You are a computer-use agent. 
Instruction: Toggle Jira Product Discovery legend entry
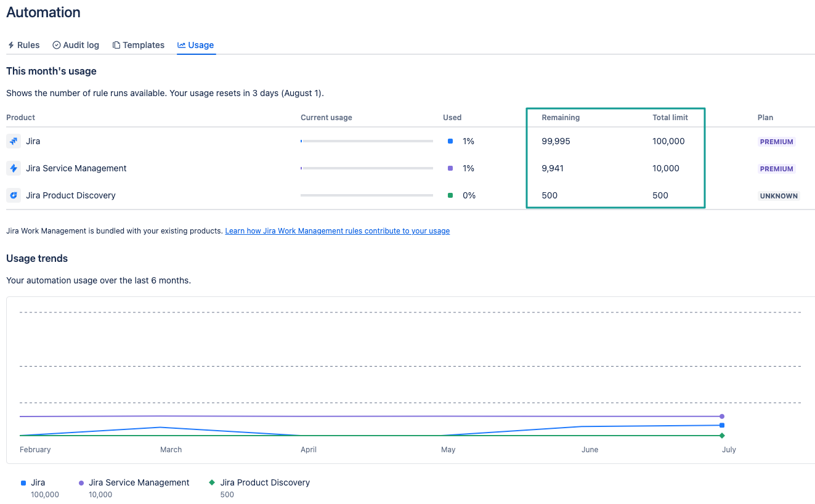pyautogui.click(x=259, y=482)
